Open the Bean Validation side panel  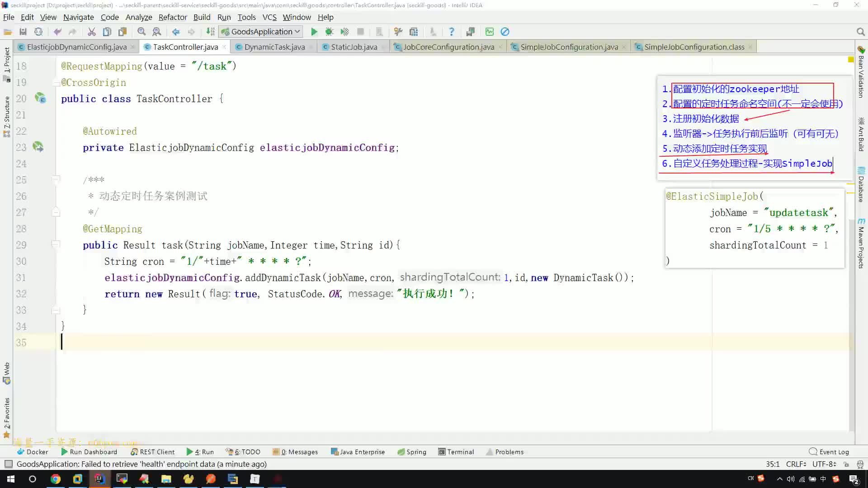(861, 72)
